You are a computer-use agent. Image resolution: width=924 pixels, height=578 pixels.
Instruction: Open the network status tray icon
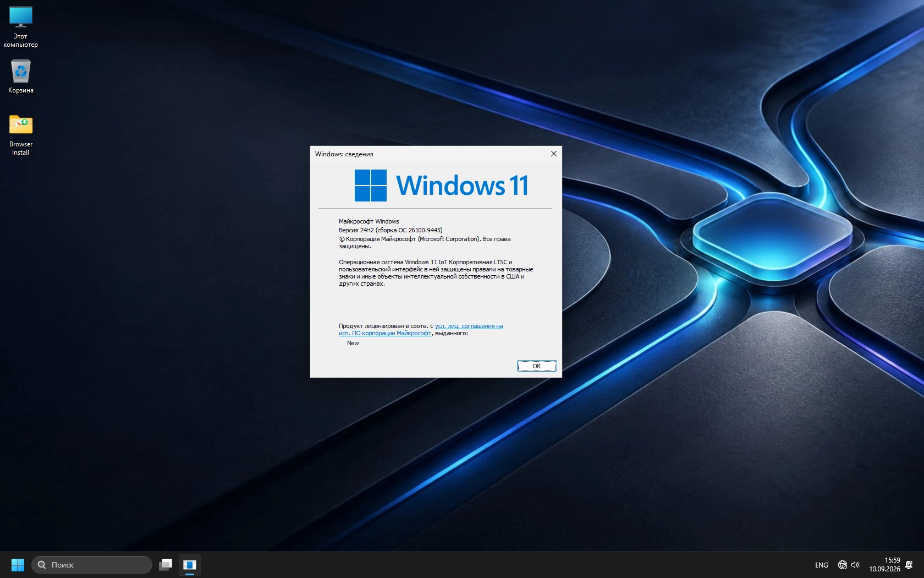[x=842, y=565]
